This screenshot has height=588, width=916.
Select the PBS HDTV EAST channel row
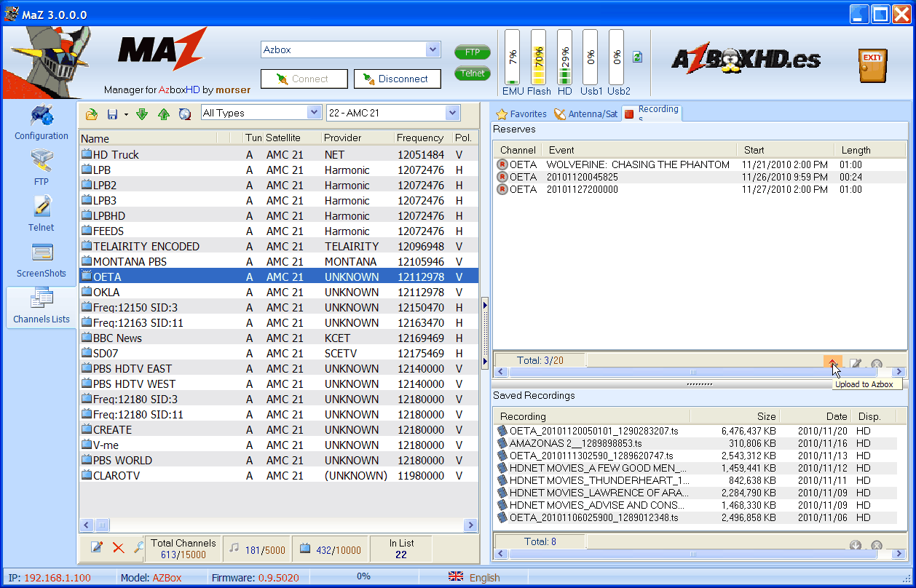(279, 368)
